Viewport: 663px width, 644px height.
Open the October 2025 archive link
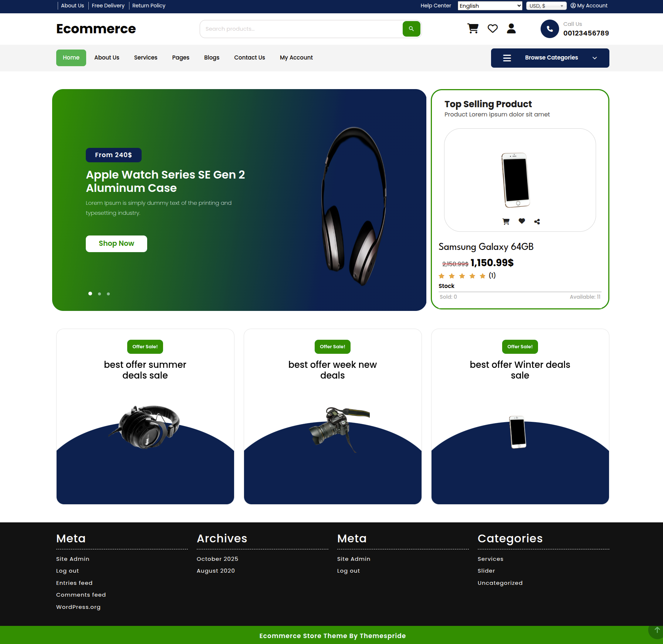217,559
